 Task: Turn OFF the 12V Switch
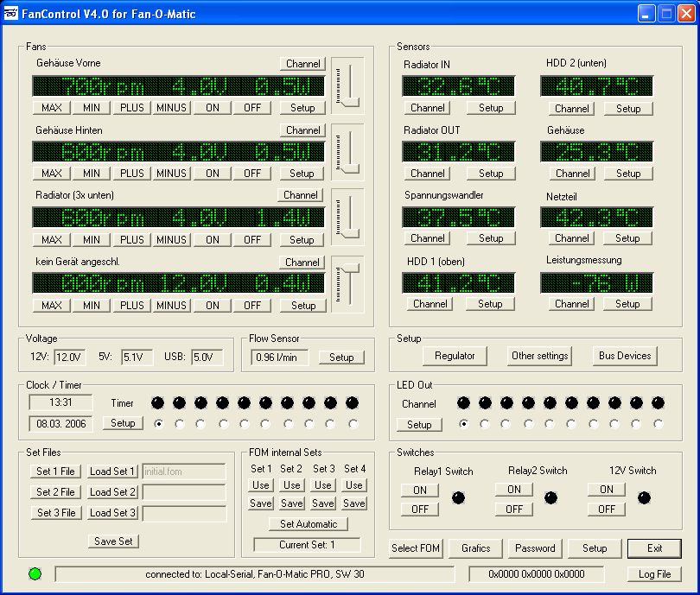click(x=607, y=509)
